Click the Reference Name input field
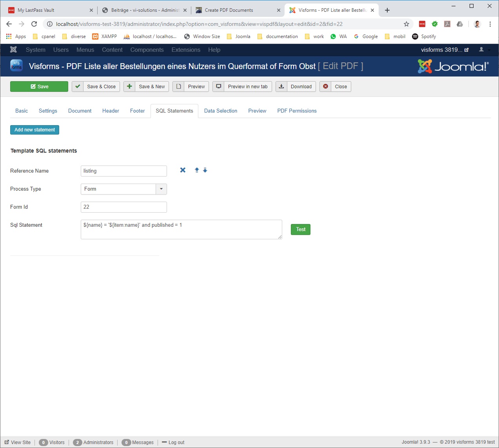 [x=124, y=171]
